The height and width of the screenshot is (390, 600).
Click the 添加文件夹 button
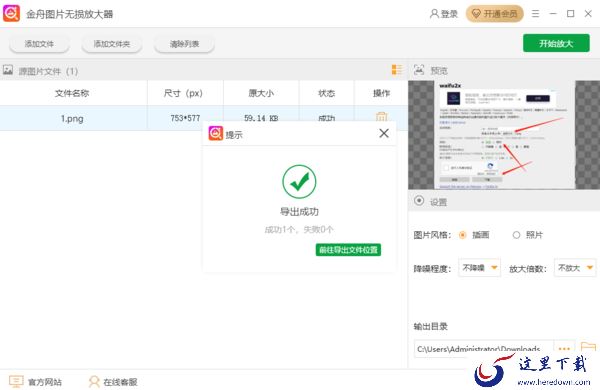pyautogui.click(x=112, y=44)
